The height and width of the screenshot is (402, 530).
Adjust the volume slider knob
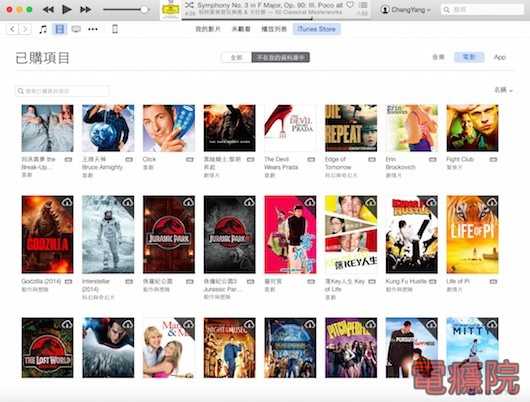pos(144,9)
